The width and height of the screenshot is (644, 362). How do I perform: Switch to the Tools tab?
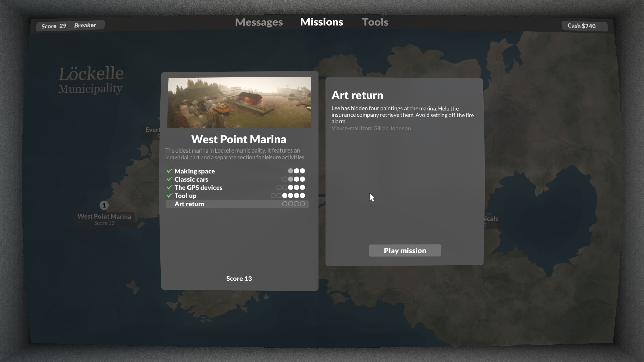pos(375,22)
